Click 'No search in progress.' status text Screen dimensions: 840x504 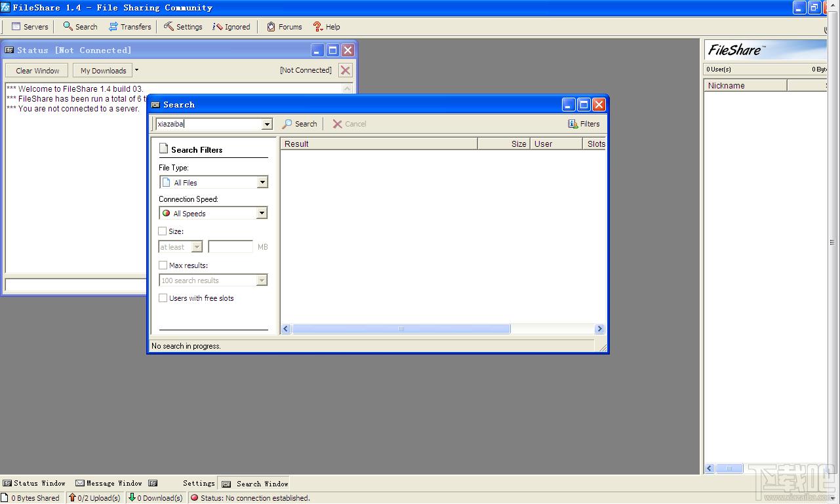point(186,346)
